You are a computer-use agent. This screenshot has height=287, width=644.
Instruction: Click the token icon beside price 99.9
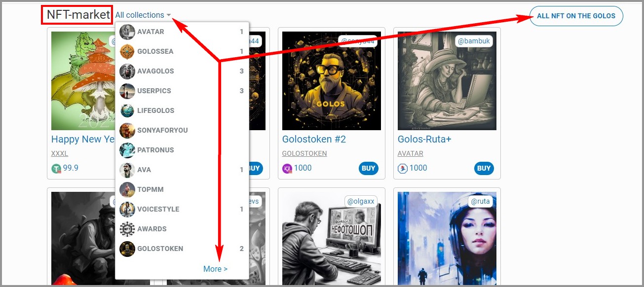(56, 169)
